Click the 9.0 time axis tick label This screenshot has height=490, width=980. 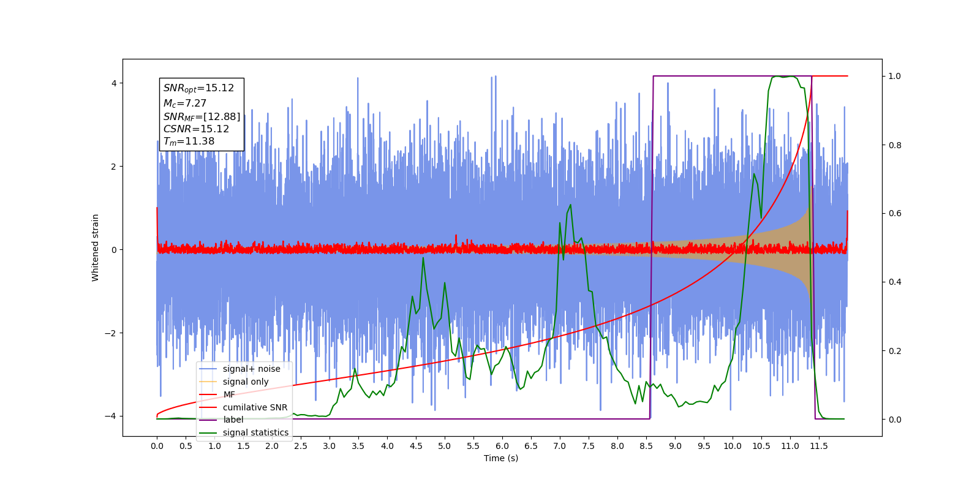coord(675,446)
